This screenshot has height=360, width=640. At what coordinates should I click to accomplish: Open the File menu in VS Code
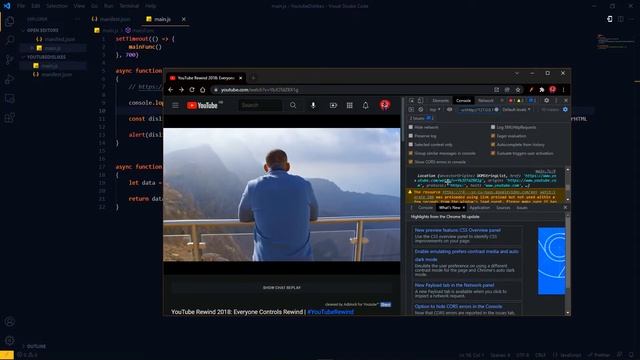[x=21, y=6]
